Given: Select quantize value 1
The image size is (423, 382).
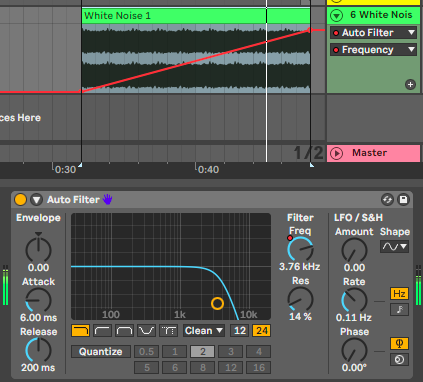Looking at the screenshot, I should click(175, 352).
